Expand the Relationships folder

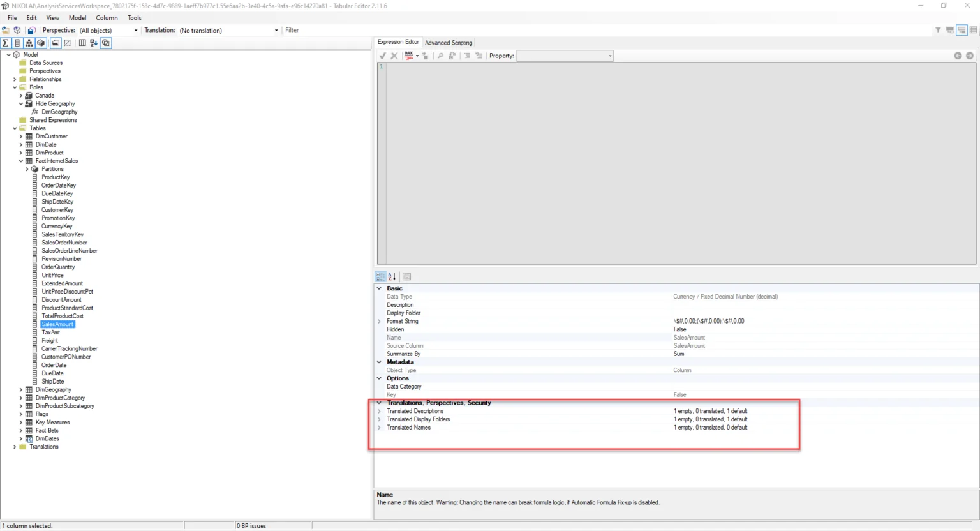[x=15, y=79]
